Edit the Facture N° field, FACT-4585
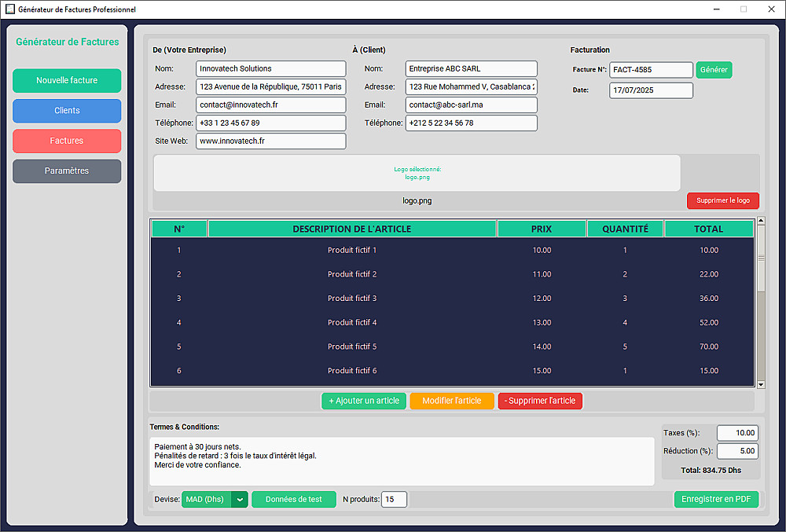Image resolution: width=786 pixels, height=532 pixels. tap(651, 70)
